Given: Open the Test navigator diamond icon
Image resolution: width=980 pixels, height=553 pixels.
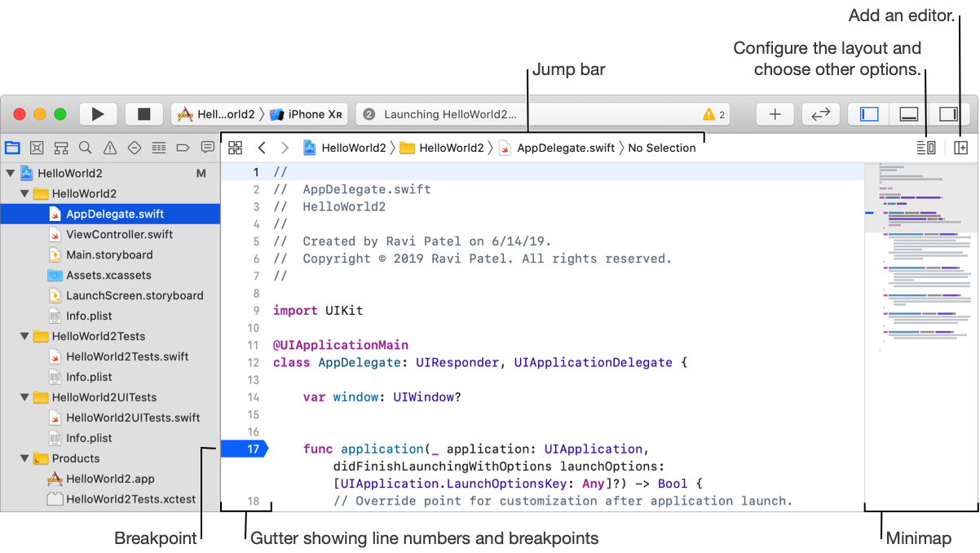Looking at the screenshot, I should pyautogui.click(x=135, y=148).
